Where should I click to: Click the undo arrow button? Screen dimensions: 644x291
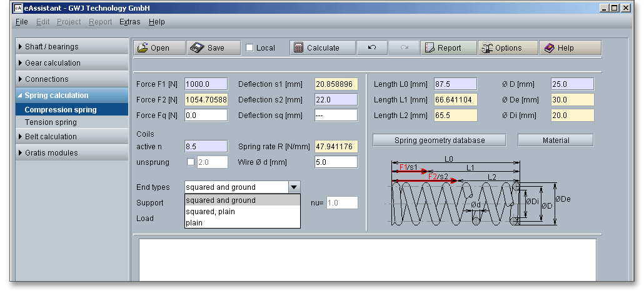click(x=371, y=48)
